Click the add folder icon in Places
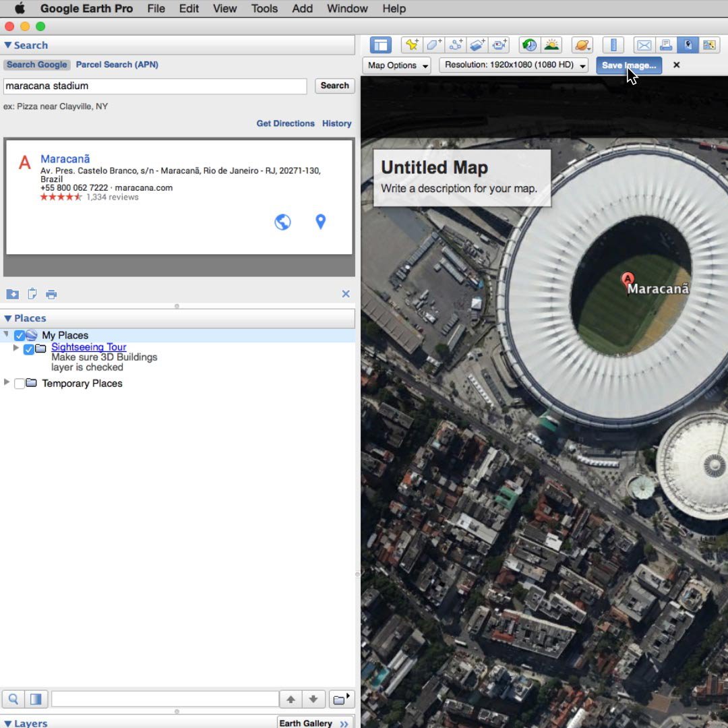This screenshot has width=728, height=728. point(342,699)
